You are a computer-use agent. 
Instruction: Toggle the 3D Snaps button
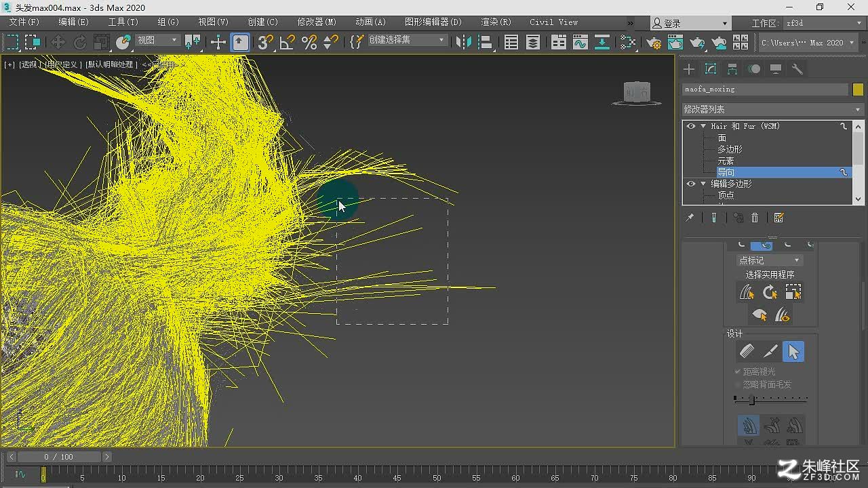pyautogui.click(x=265, y=42)
